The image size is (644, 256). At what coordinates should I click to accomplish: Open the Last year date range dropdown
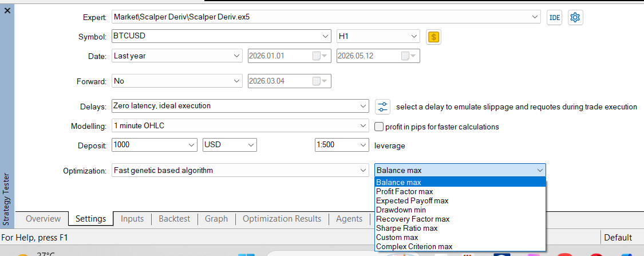point(236,56)
